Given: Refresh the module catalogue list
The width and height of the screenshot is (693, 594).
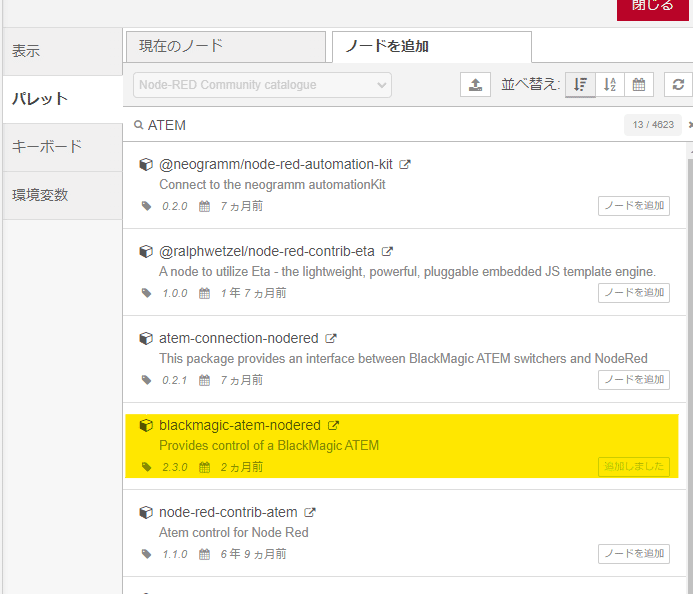Looking at the screenshot, I should click(x=678, y=84).
